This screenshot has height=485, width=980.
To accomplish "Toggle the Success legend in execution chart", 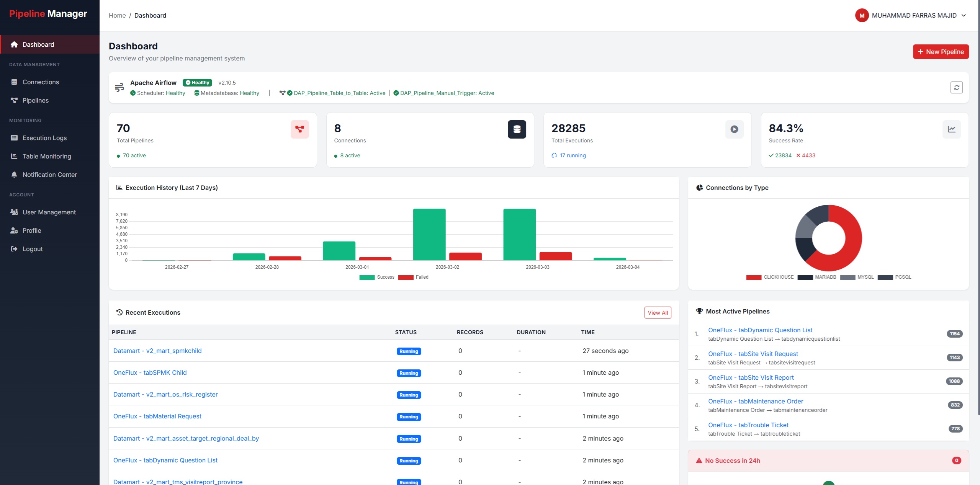I will (x=377, y=277).
